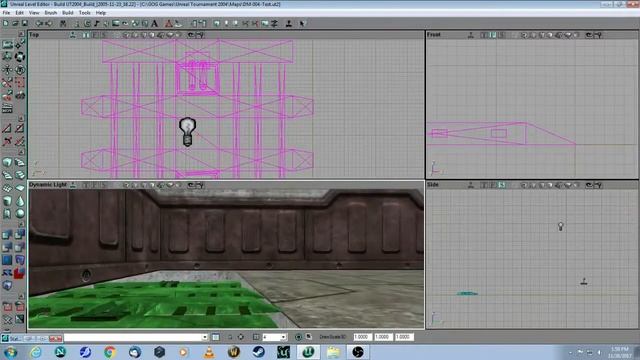Click the CSG Add brush icon
Image resolution: width=640 pixels, height=360 pixels.
coord(7,234)
